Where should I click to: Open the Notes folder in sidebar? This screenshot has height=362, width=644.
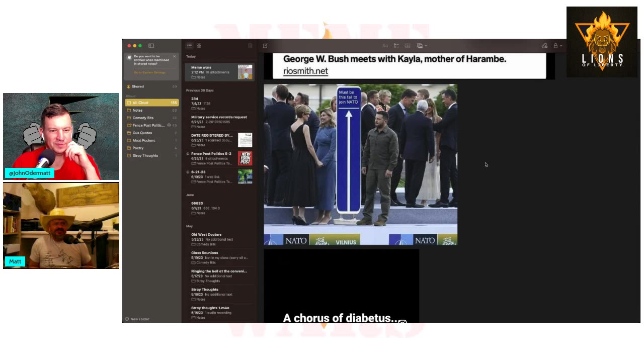coord(151,110)
